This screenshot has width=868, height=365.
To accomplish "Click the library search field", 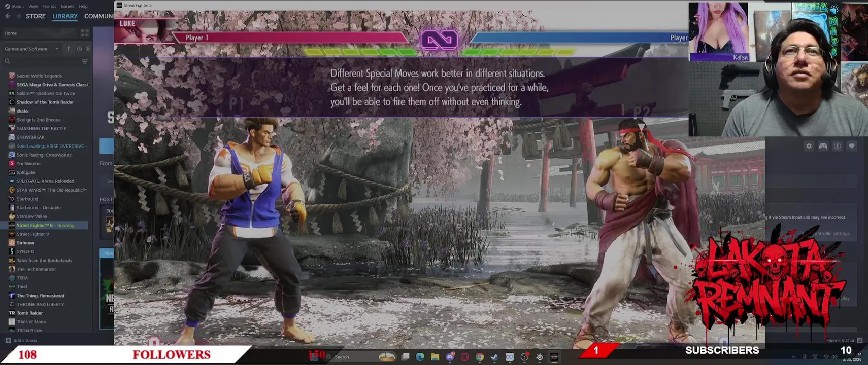I will [x=41, y=61].
